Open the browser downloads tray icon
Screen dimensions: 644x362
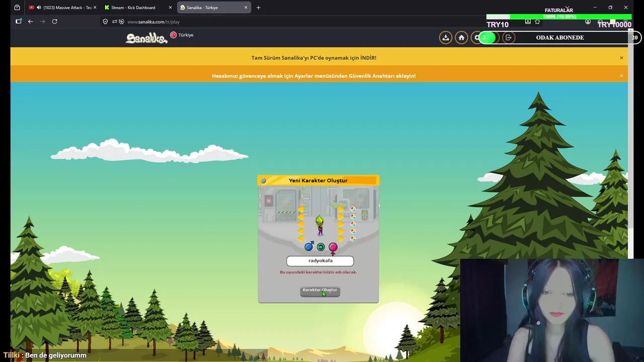[x=528, y=22]
